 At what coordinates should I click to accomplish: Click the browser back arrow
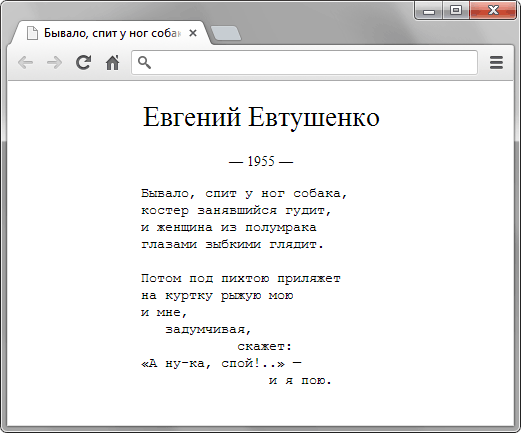tap(25, 62)
